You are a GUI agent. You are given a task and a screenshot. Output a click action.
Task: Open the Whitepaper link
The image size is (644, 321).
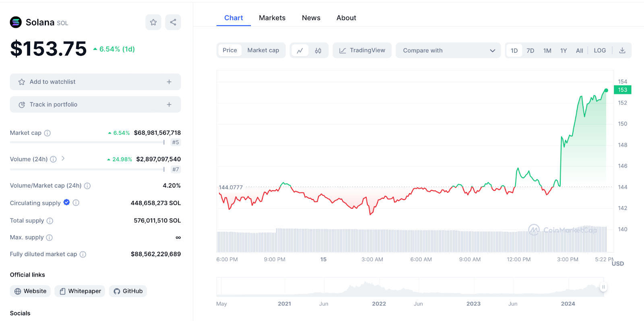(x=80, y=291)
